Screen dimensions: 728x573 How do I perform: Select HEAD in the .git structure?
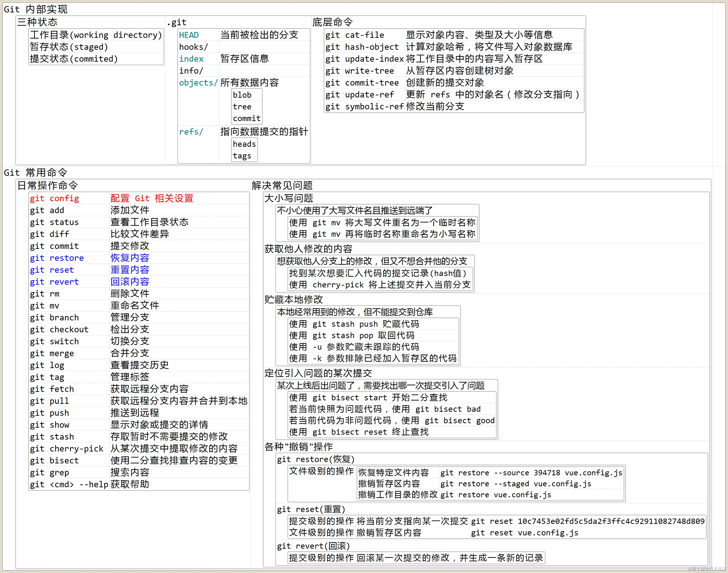tap(189, 35)
